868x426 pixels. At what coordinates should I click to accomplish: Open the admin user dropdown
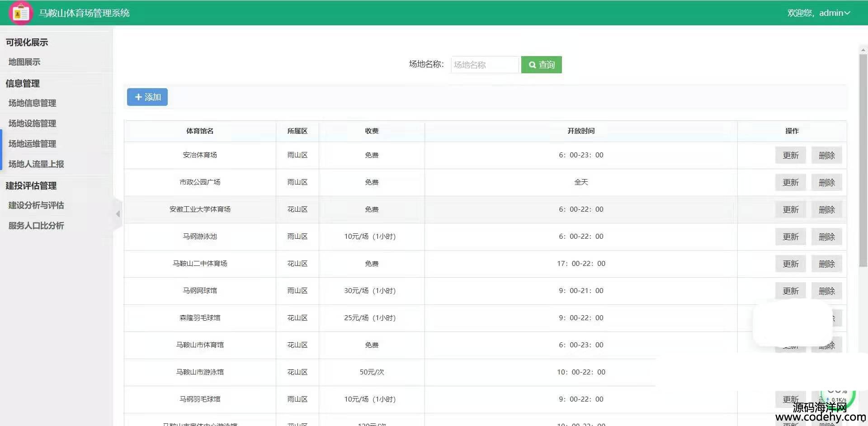pos(819,13)
